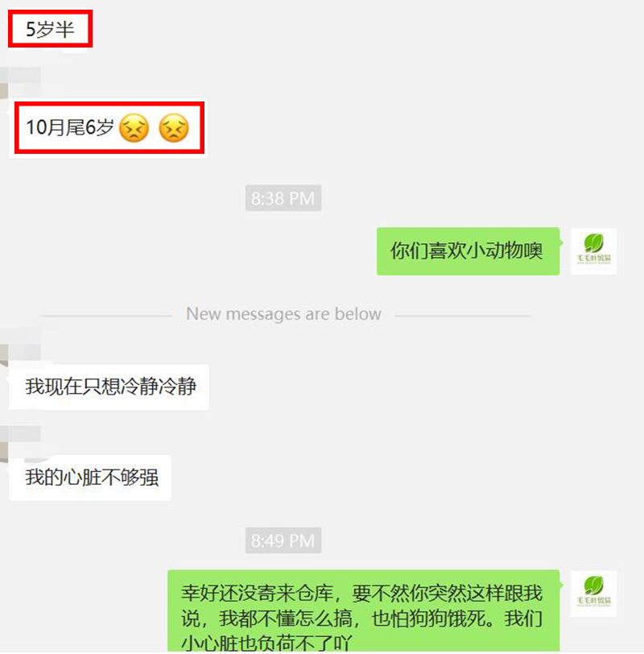
Task: Click the phrase New messages in the divider
Action: coord(243,314)
